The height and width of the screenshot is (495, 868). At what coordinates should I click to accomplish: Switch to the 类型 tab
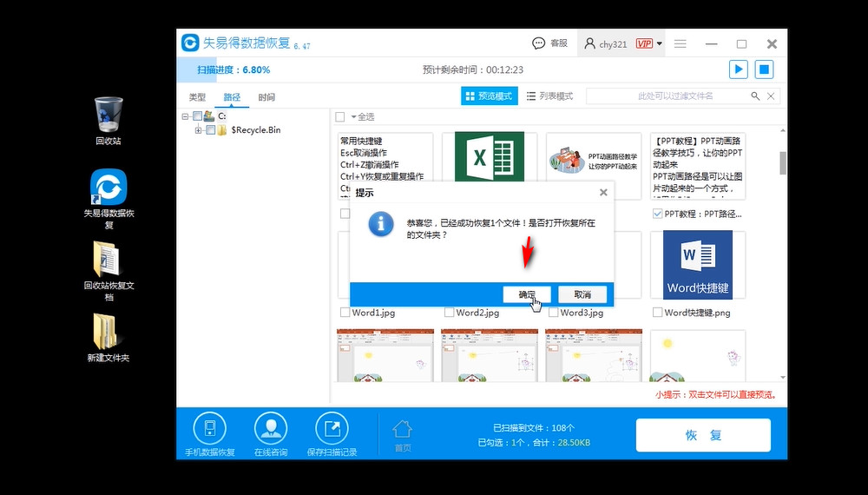[x=197, y=97]
